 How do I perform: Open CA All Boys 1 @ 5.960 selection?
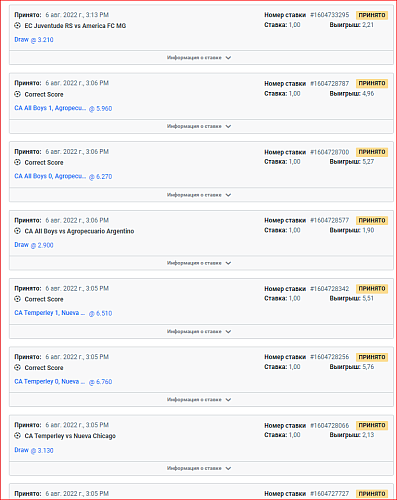point(63,108)
